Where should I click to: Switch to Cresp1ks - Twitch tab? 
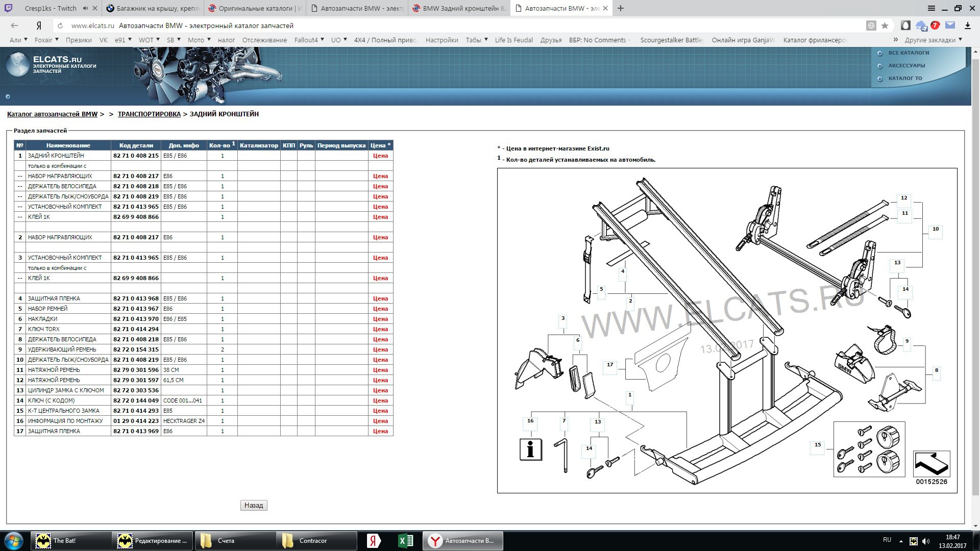coord(51,8)
